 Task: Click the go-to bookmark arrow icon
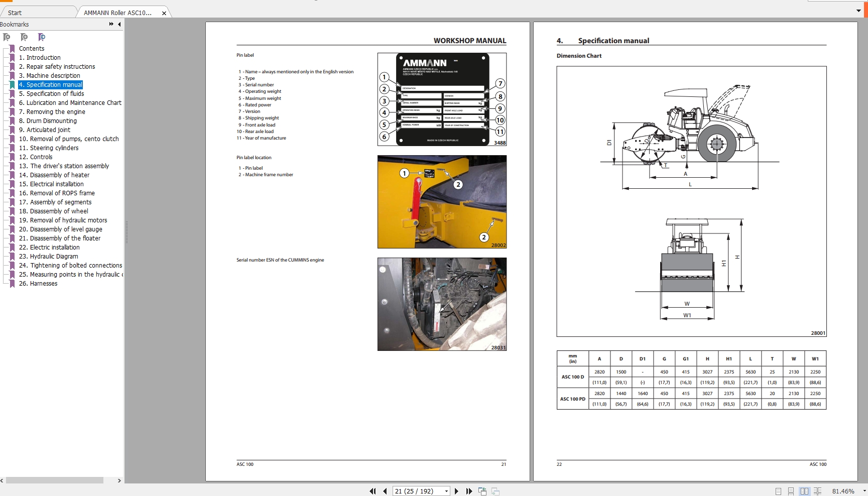tap(42, 37)
